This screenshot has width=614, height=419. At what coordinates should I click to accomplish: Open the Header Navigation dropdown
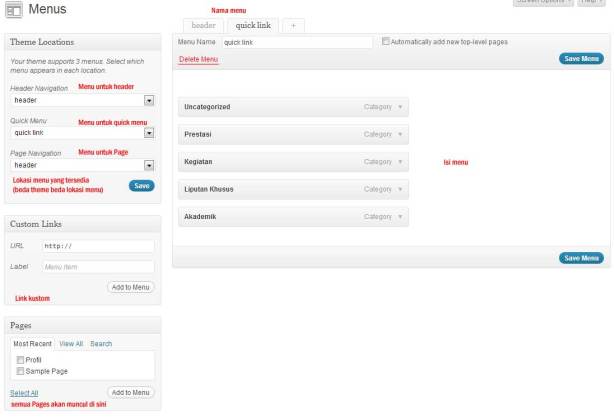pyautogui.click(x=149, y=100)
